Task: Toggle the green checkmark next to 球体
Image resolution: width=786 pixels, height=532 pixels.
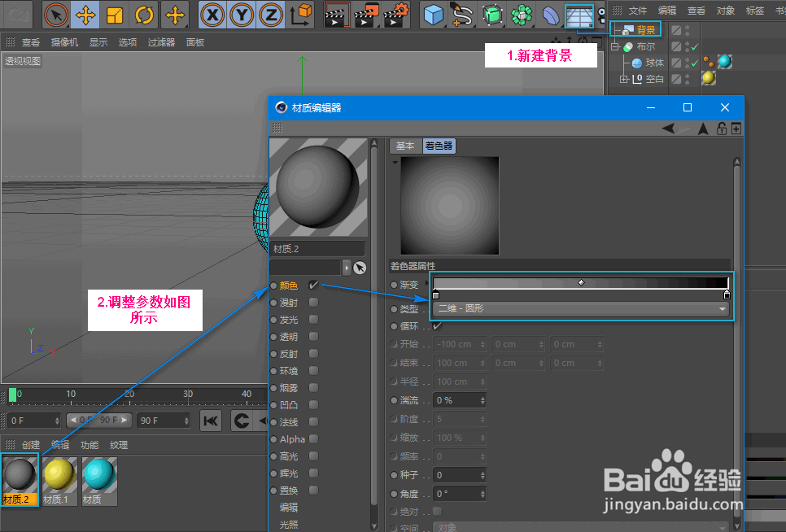Action: [694, 62]
